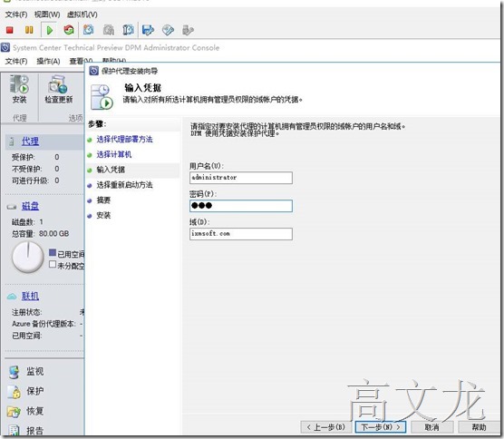Click the wizard title icon for 保护代理安装向导
The height and width of the screenshot is (439, 504).
click(93, 71)
